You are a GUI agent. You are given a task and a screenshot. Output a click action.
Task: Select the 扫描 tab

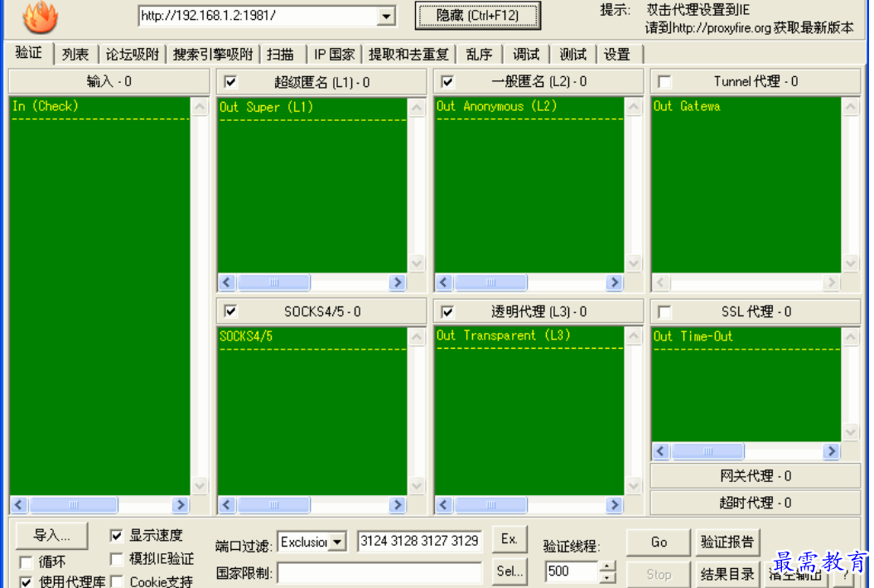pos(280,55)
